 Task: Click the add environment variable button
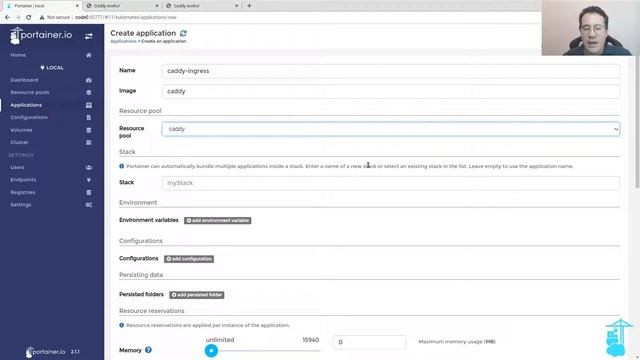[218, 220]
